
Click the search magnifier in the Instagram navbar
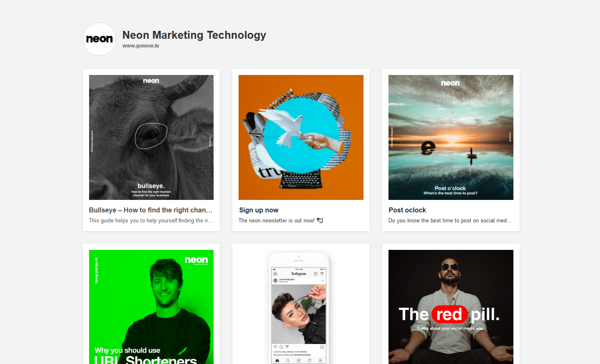[x=288, y=361]
